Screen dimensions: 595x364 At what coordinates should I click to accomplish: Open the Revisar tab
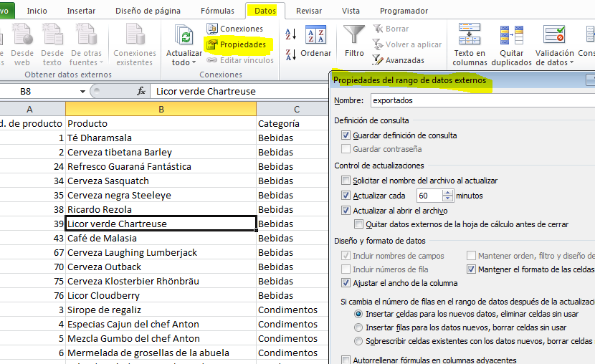(x=309, y=11)
